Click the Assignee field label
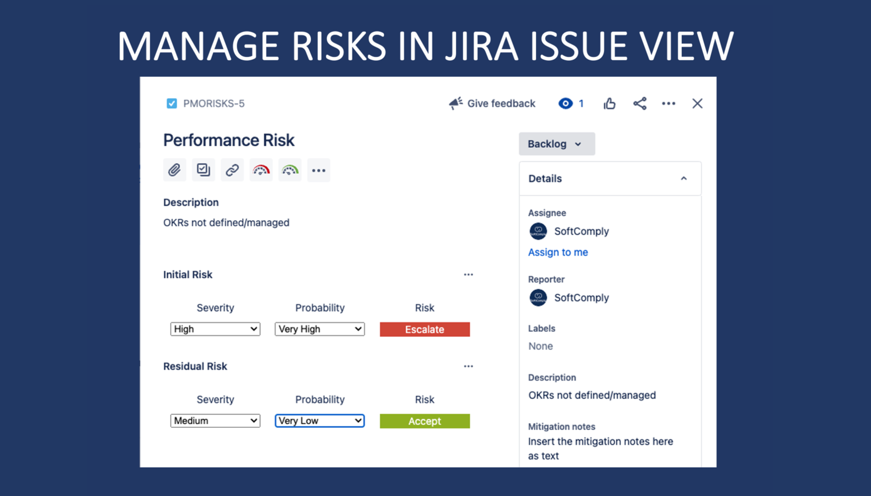This screenshot has height=496, width=871. click(x=547, y=213)
